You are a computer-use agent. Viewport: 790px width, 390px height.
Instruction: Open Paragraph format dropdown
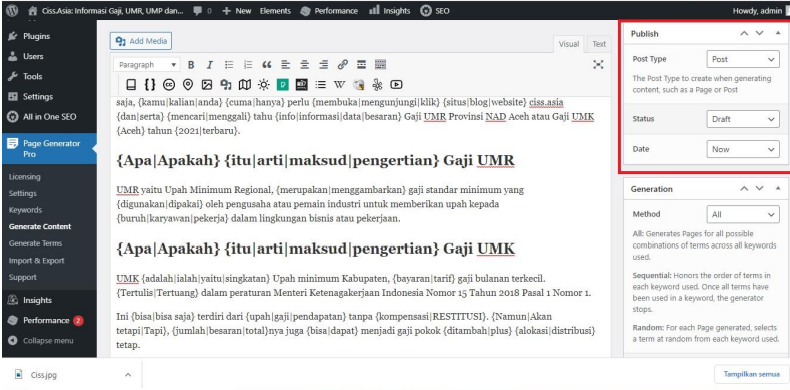coord(146,64)
